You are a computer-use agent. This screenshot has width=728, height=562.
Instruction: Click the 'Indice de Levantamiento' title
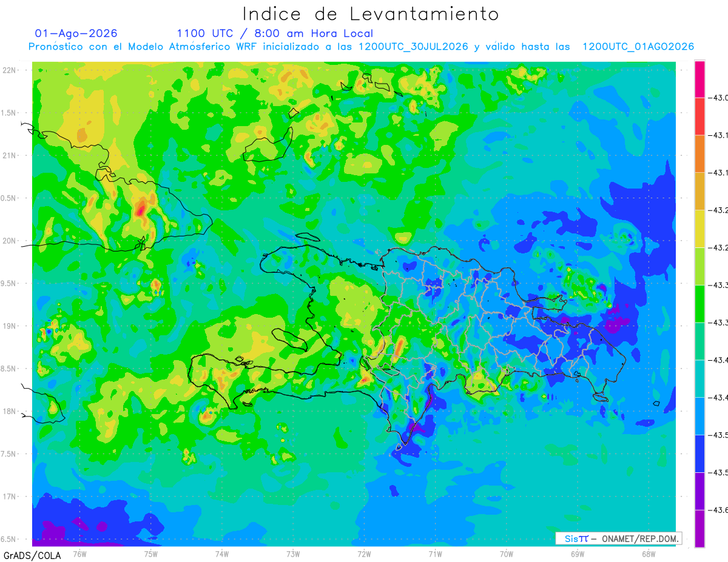[x=371, y=14]
